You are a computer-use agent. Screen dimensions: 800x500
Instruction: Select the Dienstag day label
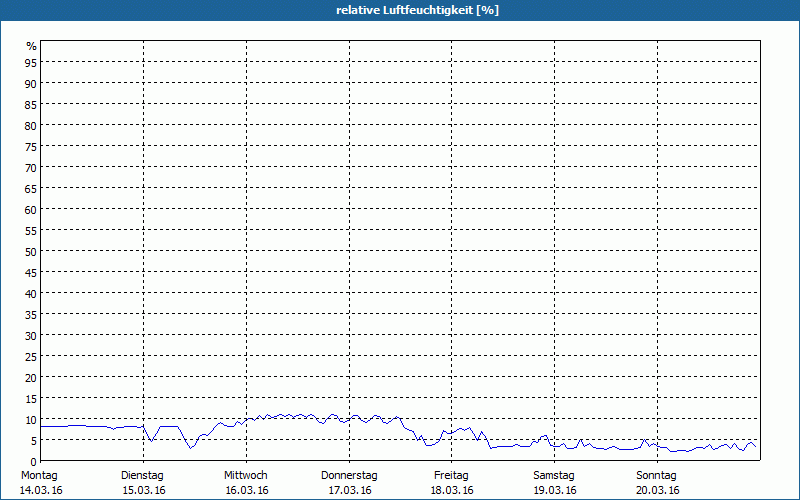142,475
